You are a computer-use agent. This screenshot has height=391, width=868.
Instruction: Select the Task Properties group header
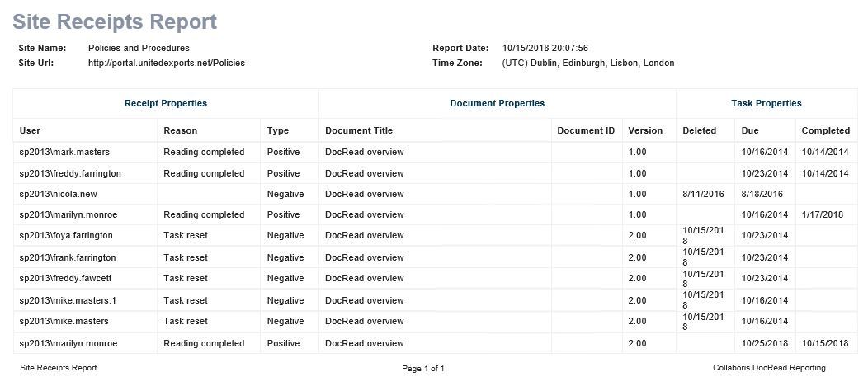(x=767, y=103)
